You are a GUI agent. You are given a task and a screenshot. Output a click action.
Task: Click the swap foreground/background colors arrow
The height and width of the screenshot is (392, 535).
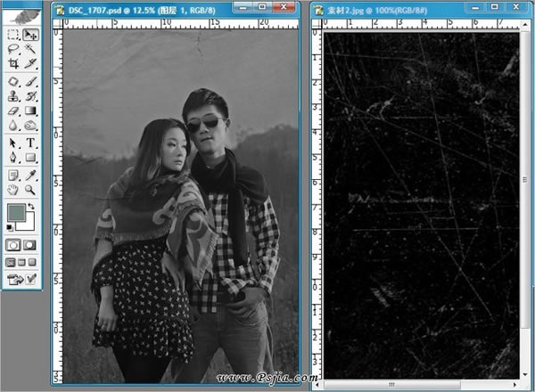[x=31, y=206]
